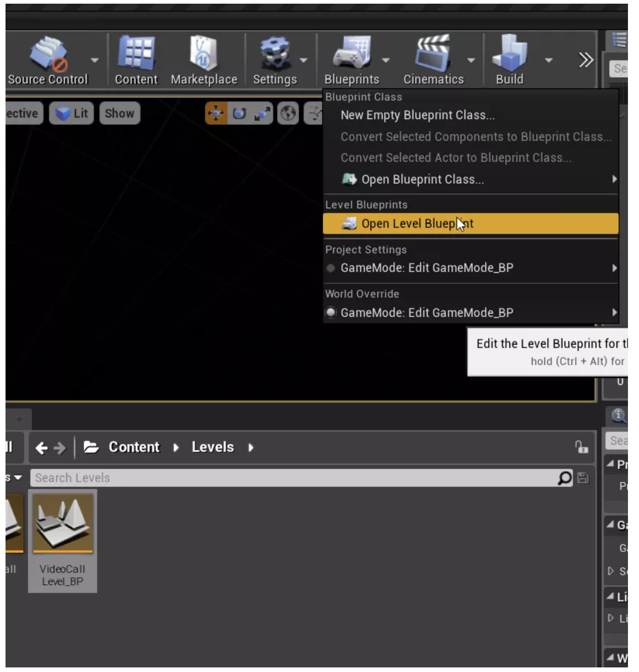Toggle the Lit view mode button

(71, 113)
